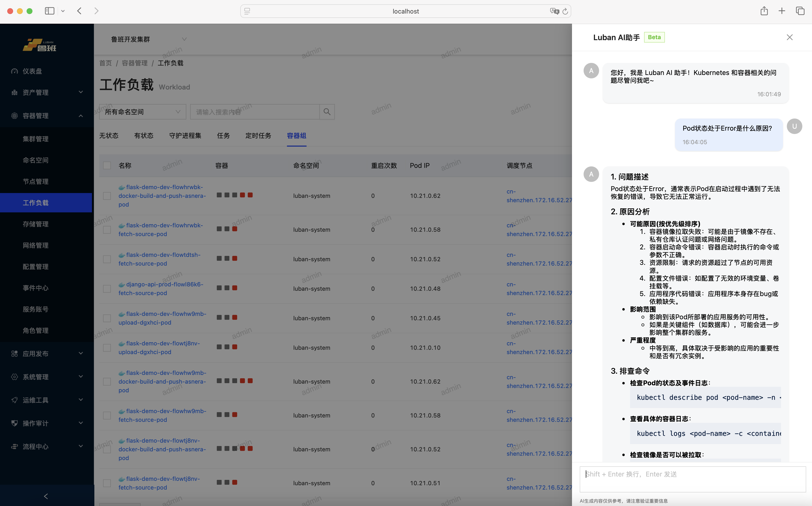
Task: Close the Luban AI assistant panel
Action: (789, 37)
